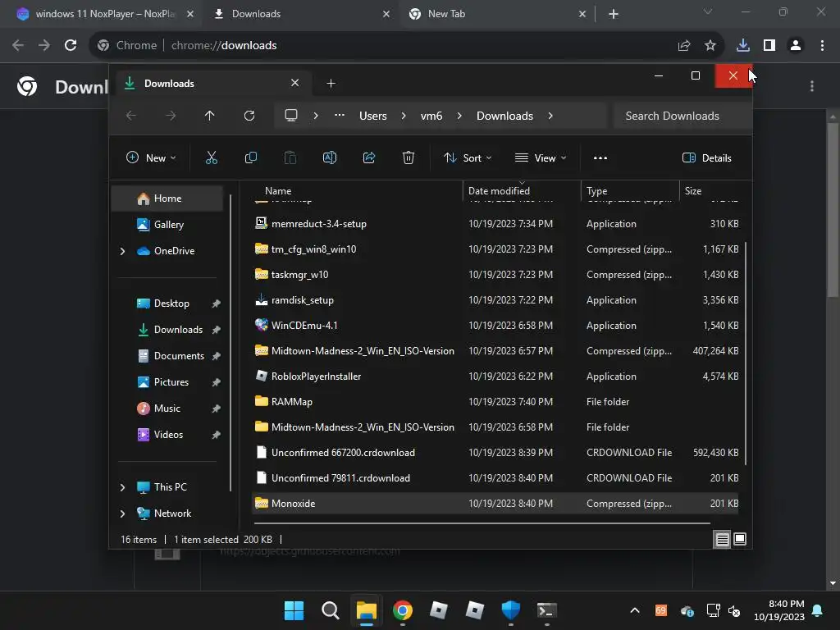Open the Windows Start button
The width and height of the screenshot is (840, 630).
294,610
